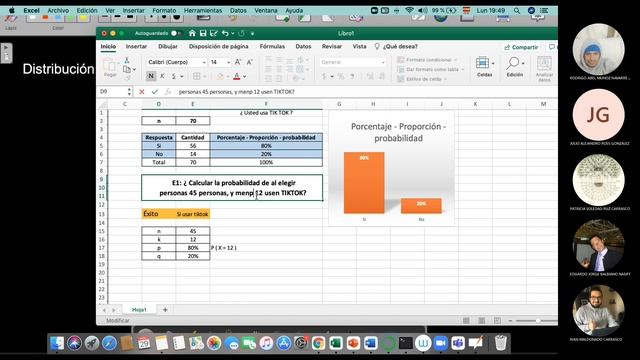The width and height of the screenshot is (640, 360).
Task: Click the Edición magnifier icon
Action: click(514, 67)
